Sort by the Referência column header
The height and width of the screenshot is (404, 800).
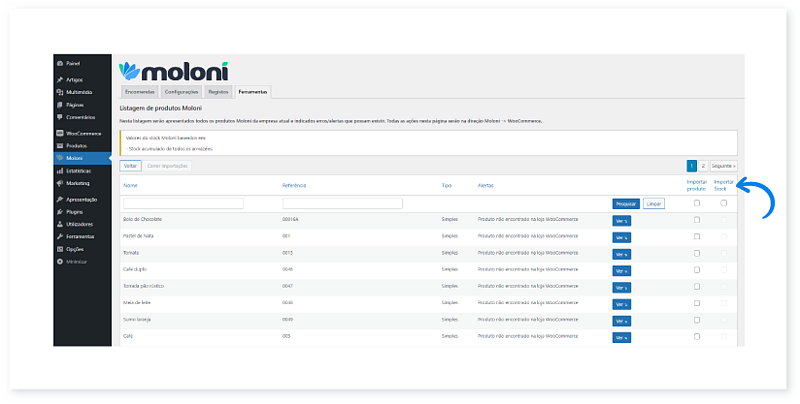click(294, 186)
